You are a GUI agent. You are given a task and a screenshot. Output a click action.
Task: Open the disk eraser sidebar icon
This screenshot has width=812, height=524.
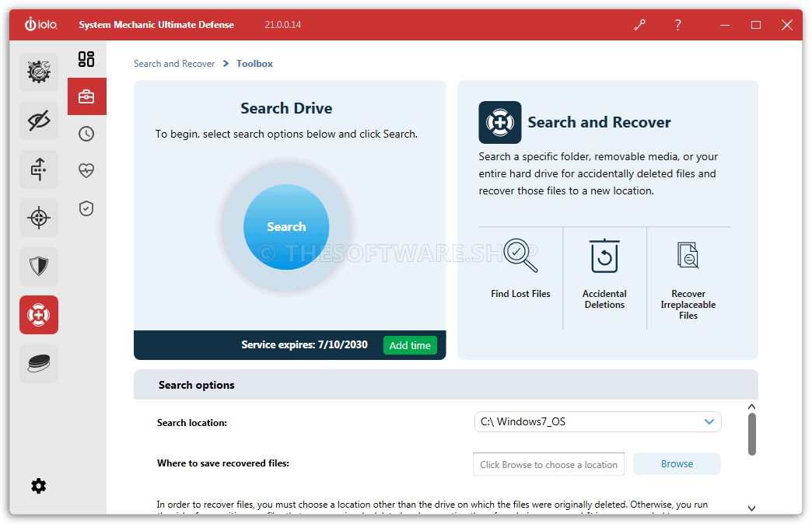(x=39, y=364)
